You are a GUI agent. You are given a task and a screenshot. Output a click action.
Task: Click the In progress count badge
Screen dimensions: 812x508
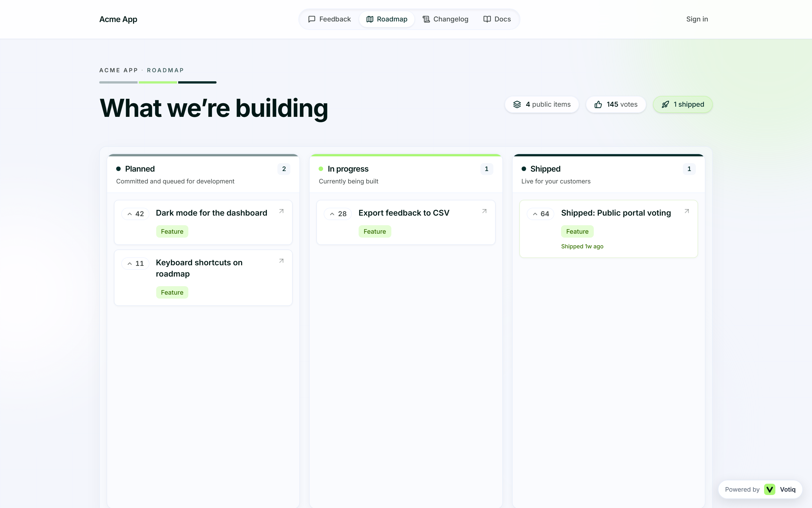tap(487, 169)
